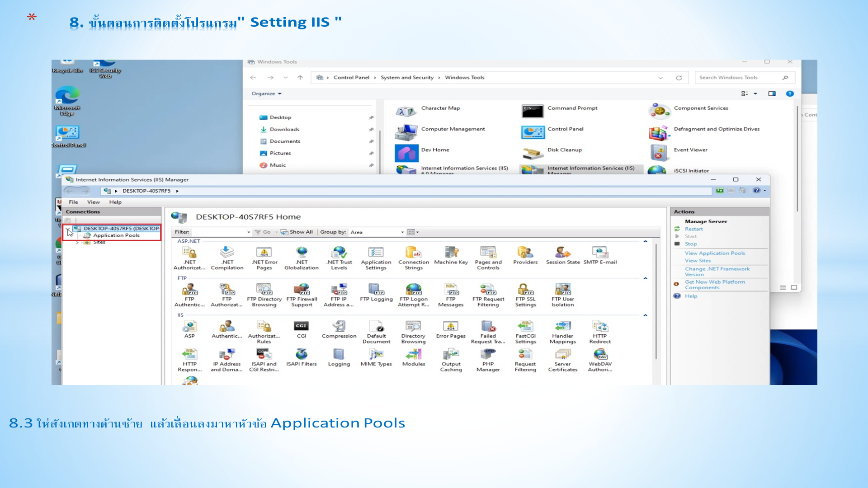The image size is (868, 488).
Task: Open FTP Authentication feature
Action: tap(189, 295)
